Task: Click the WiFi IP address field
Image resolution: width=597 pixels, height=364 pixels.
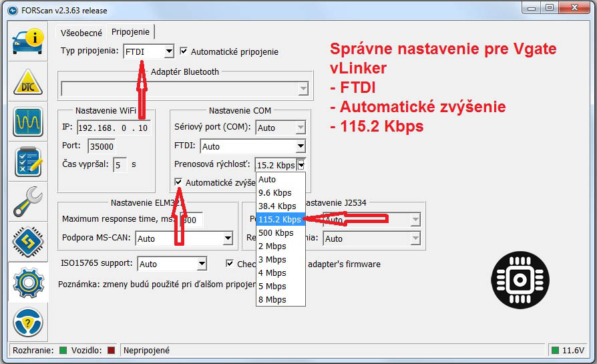Action: pyautogui.click(x=114, y=128)
